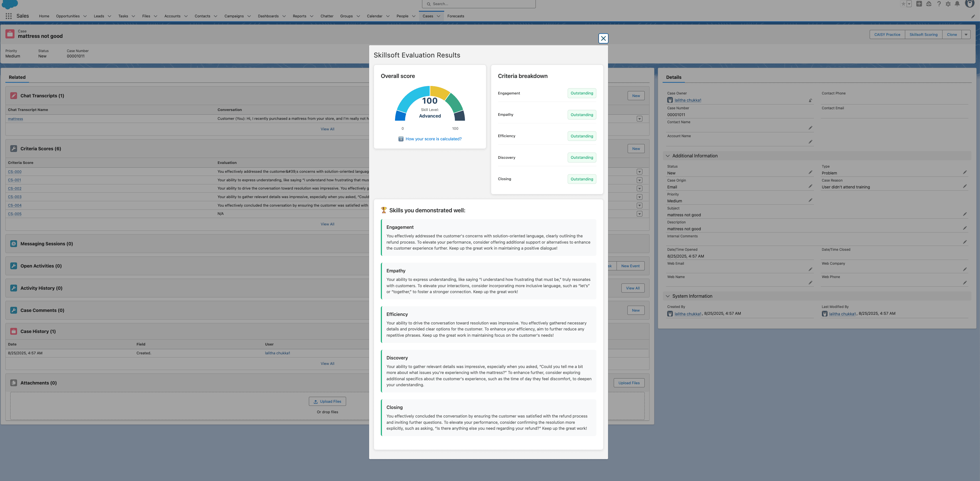980x481 pixels.
Task: Click the Open Activities related list icon
Action: click(14, 266)
